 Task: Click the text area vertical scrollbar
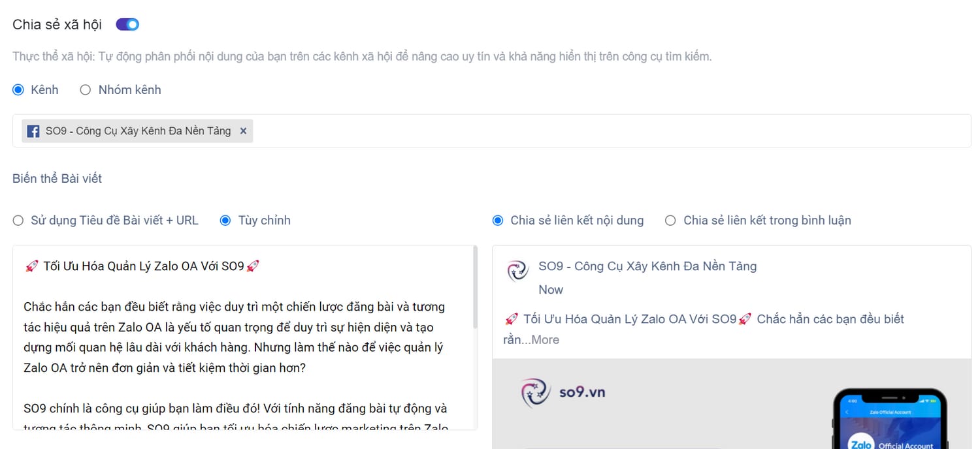(x=476, y=287)
